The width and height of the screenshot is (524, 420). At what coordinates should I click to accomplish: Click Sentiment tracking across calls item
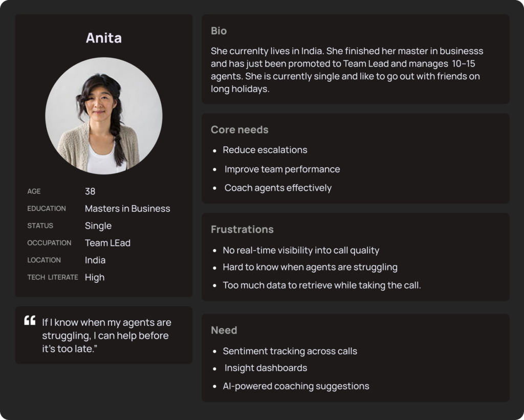tap(290, 351)
